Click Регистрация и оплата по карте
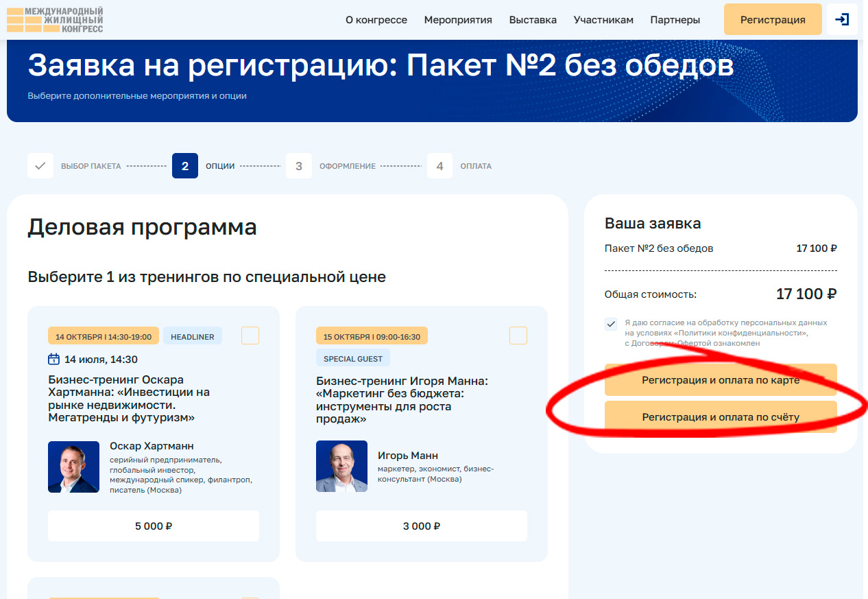Viewport: 868px width, 599px height. [x=721, y=380]
